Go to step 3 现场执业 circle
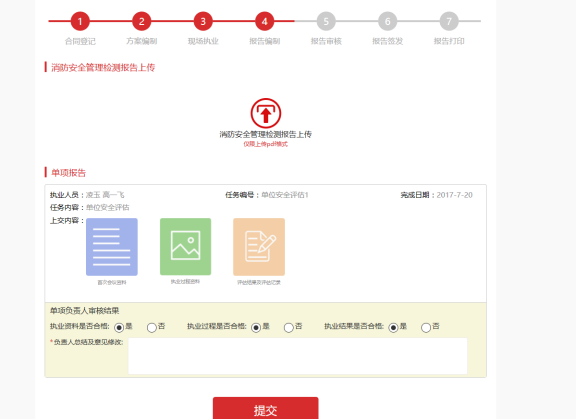This screenshot has width=576, height=419. pos(203,21)
